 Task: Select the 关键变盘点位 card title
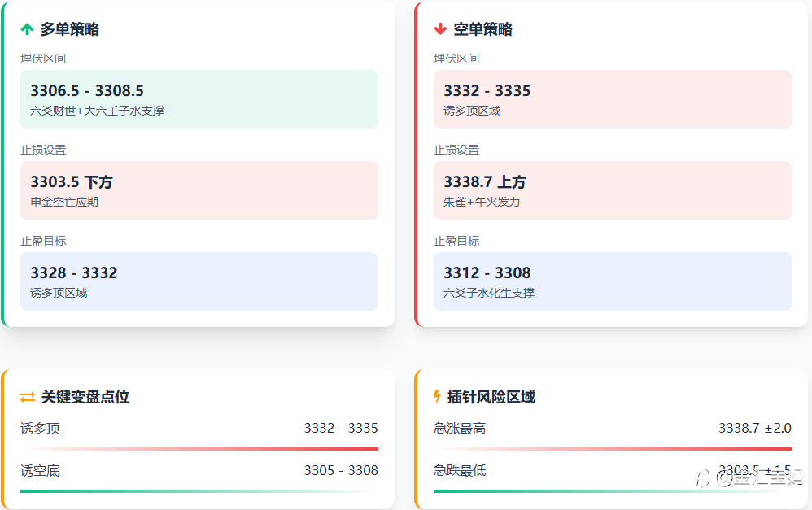click(85, 397)
